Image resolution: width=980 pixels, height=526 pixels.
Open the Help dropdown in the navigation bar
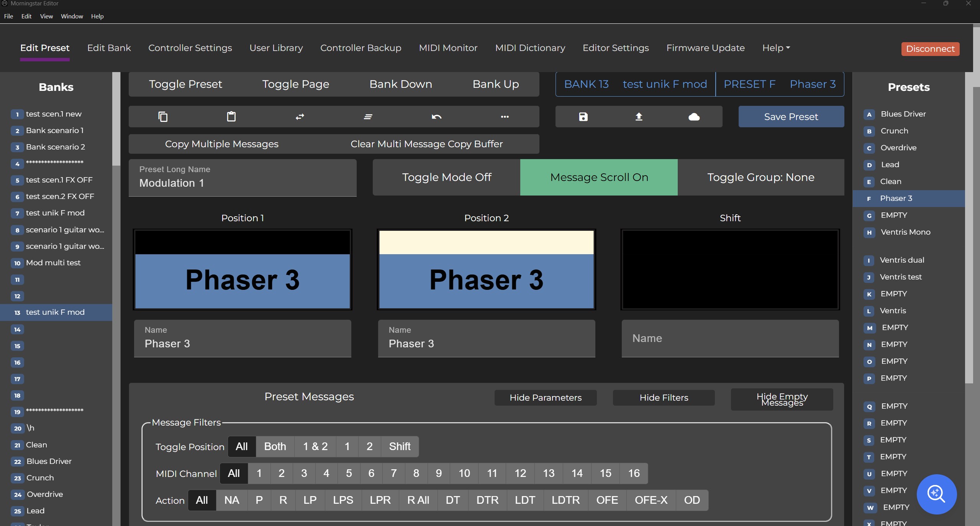776,48
